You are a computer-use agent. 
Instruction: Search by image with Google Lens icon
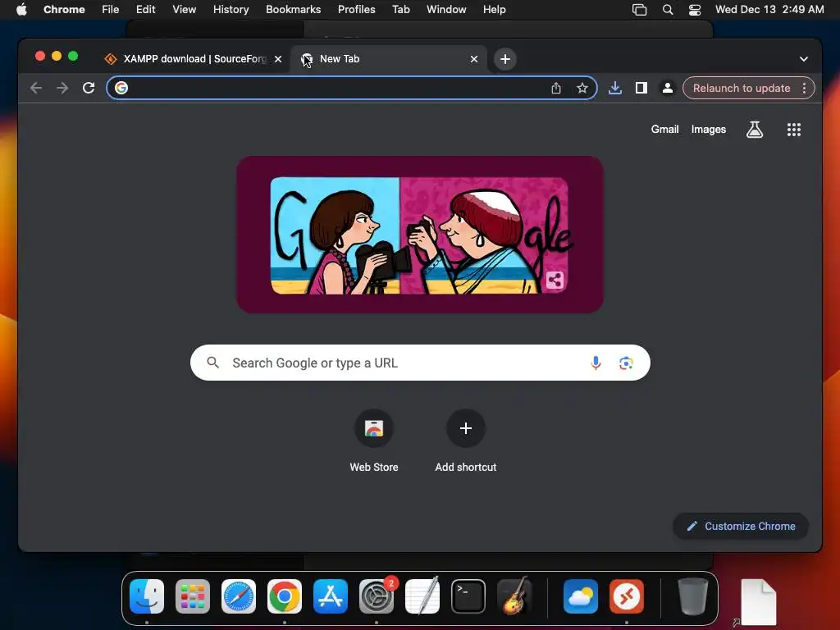point(626,363)
